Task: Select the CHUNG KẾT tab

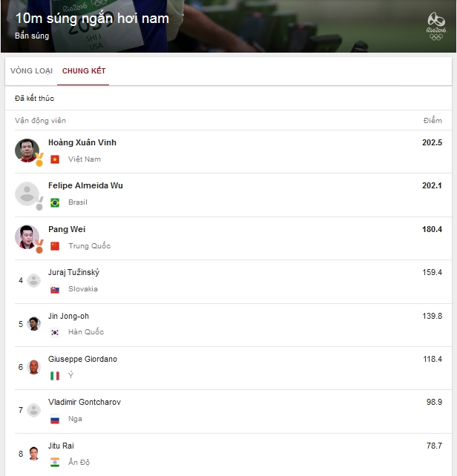Action: pyautogui.click(x=84, y=71)
